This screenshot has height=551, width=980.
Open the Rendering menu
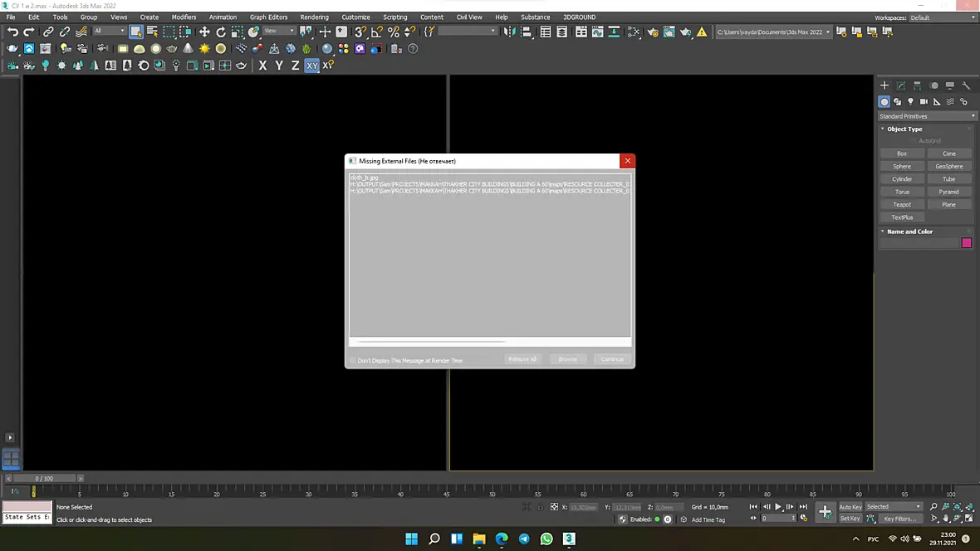tap(314, 17)
